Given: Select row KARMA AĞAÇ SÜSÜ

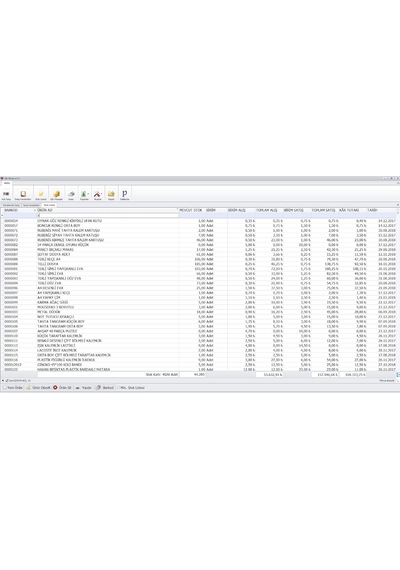Looking at the screenshot, I should pyautogui.click(x=200, y=302).
